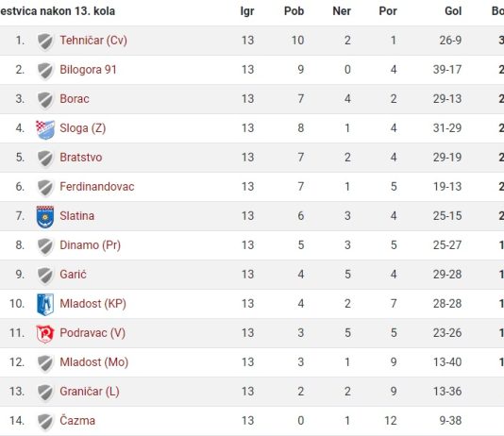Click the gray shield beside Bilogora 91
This screenshot has width=504, height=436.
click(45, 71)
